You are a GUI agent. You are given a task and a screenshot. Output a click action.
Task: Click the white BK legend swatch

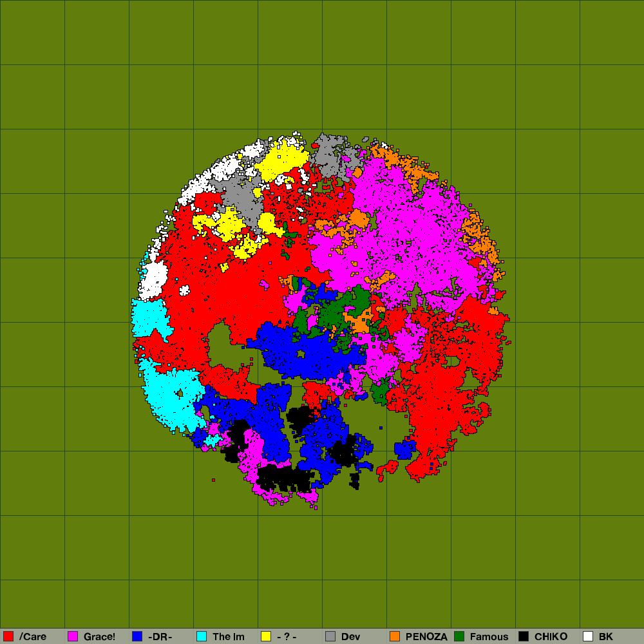click(588, 636)
